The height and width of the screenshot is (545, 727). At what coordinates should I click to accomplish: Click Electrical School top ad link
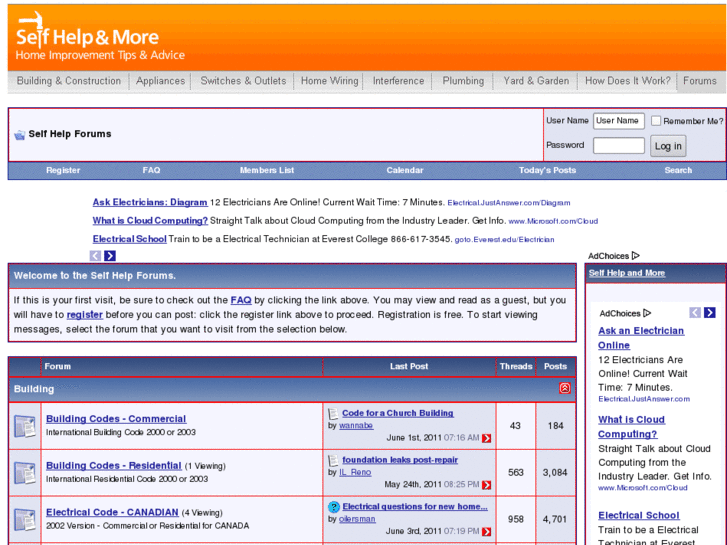pos(129,239)
